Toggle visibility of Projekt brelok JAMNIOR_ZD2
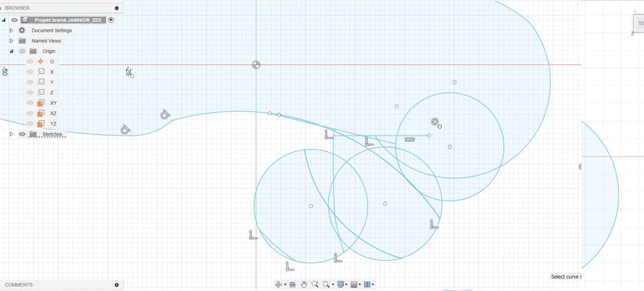Image resolution: width=644 pixels, height=291 pixels. (14, 20)
